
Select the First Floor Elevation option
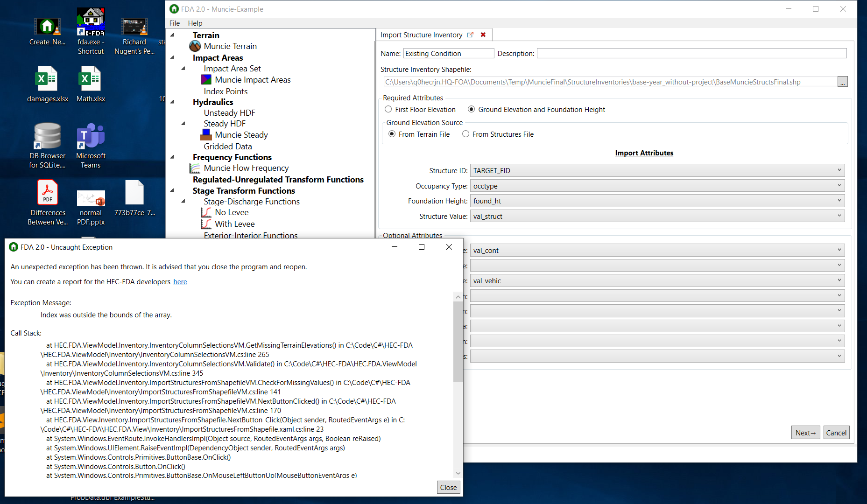coord(388,109)
